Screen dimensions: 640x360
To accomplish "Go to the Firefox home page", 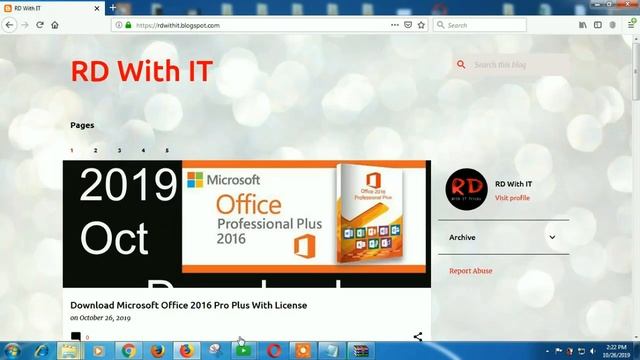I will coord(55,25).
